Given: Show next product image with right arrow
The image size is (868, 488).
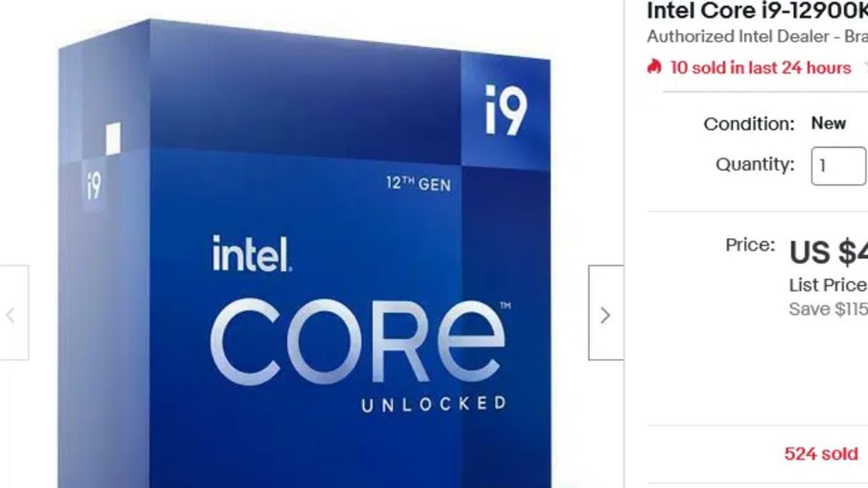Looking at the screenshot, I should (606, 313).
